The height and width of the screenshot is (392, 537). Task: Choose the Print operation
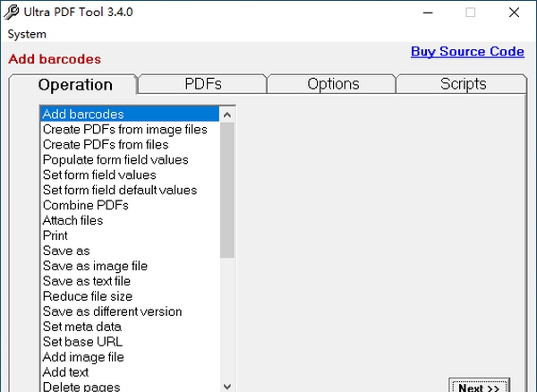point(130,235)
